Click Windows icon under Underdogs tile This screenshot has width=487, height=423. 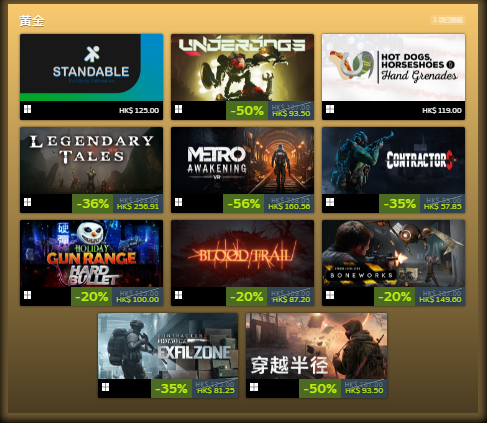click(x=178, y=109)
